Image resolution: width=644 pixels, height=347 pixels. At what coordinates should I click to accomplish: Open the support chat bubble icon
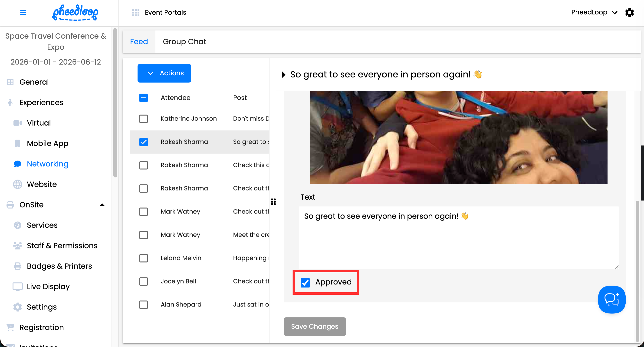[x=611, y=300]
